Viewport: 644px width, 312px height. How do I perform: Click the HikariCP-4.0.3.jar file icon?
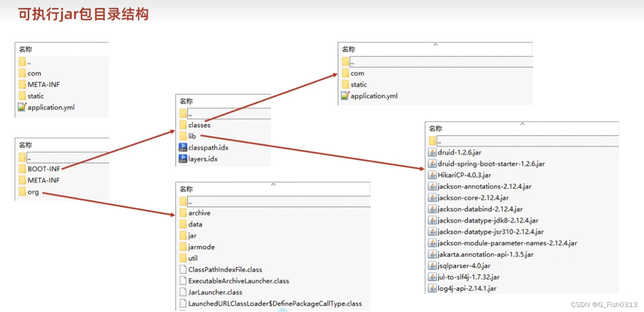tap(432, 175)
